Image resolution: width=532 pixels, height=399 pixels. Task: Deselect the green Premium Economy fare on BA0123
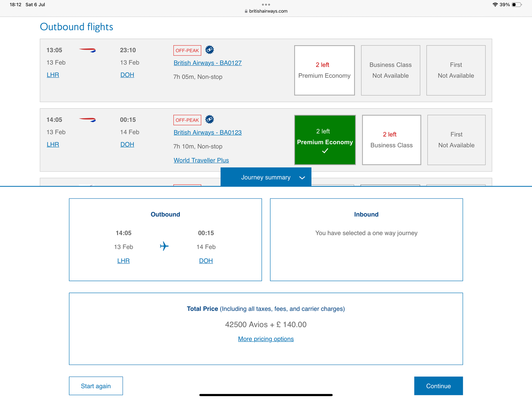(325, 140)
